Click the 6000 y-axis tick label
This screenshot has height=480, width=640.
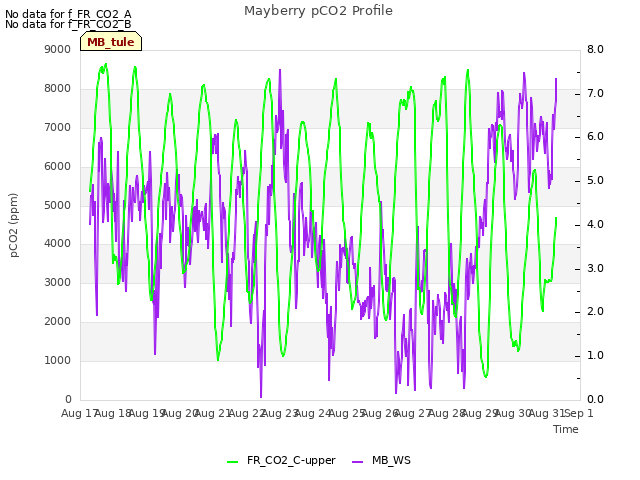coord(58,167)
